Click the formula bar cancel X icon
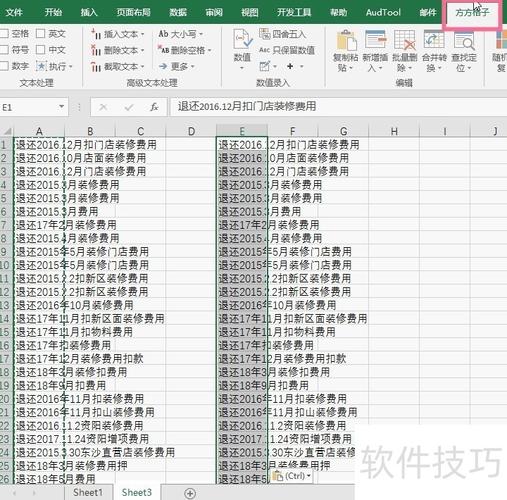Viewport: 507px width, 500px height. tap(103, 107)
